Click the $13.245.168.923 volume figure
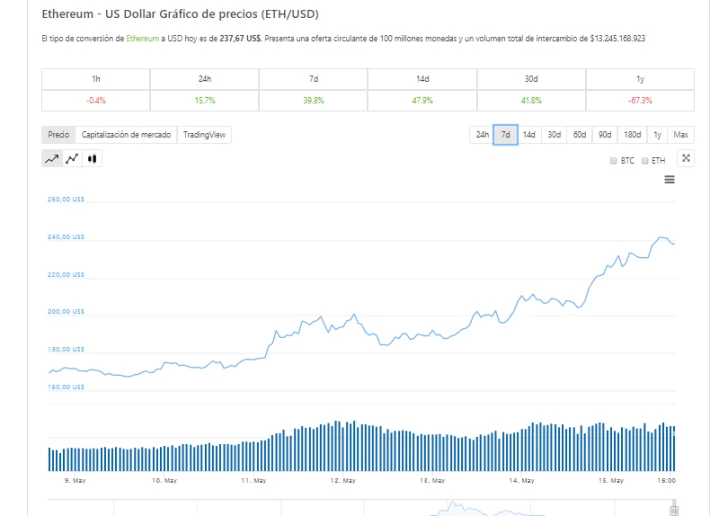Viewport: 710px width, 516px height. 618,38
